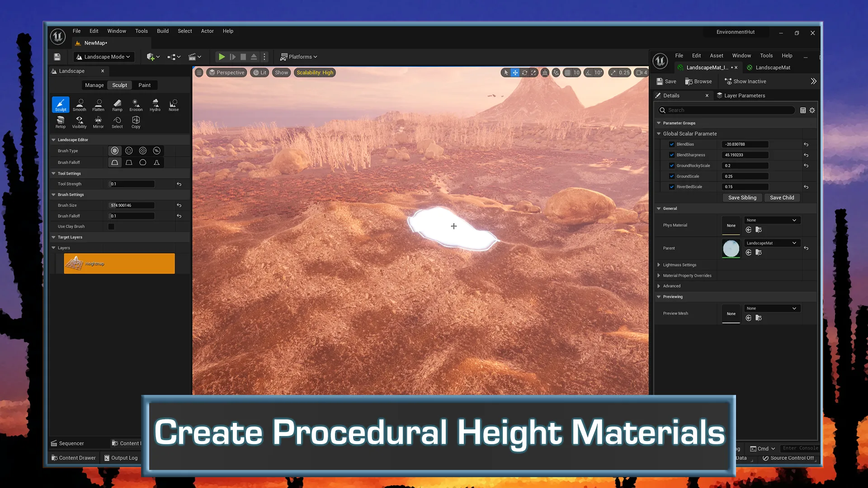This screenshot has width=868, height=488.
Task: Toggle the GroundRockyScale checkbox
Action: click(x=672, y=166)
